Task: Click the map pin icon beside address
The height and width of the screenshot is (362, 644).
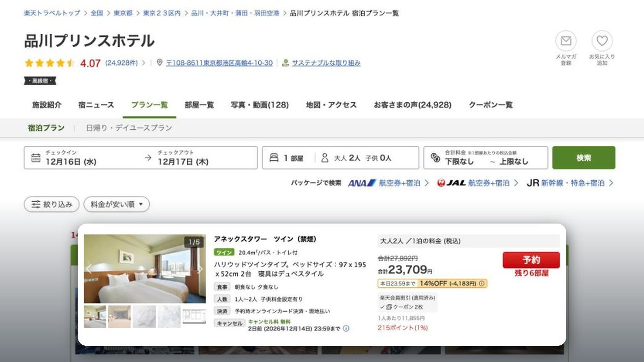Action: tap(159, 63)
